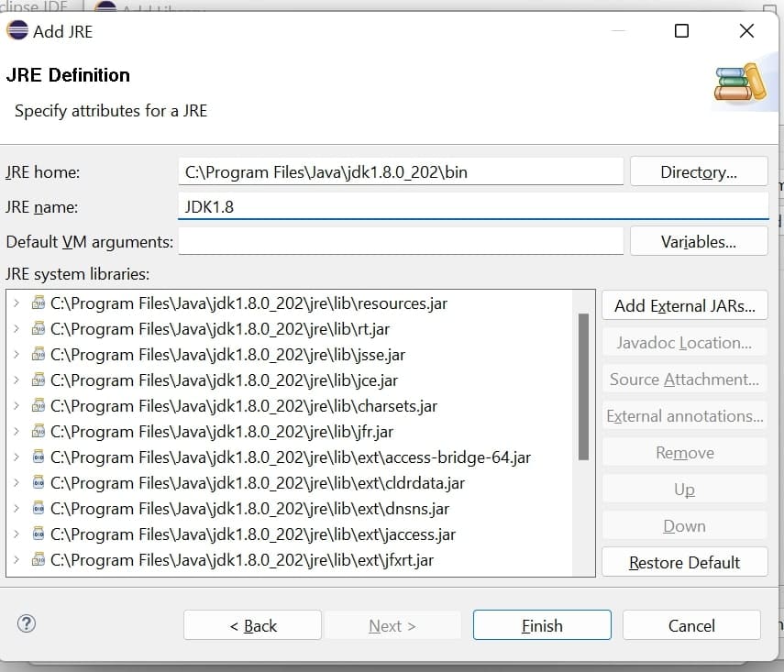Select the cldrdata.jar library entry
Viewport: 784px width, 672px height.
pyautogui.click(x=257, y=482)
